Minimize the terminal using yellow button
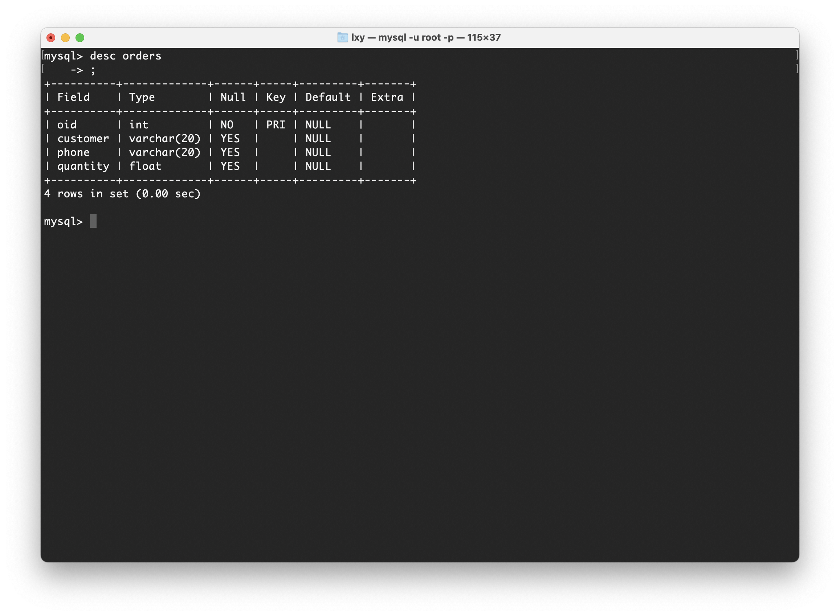840x616 pixels. 65,38
